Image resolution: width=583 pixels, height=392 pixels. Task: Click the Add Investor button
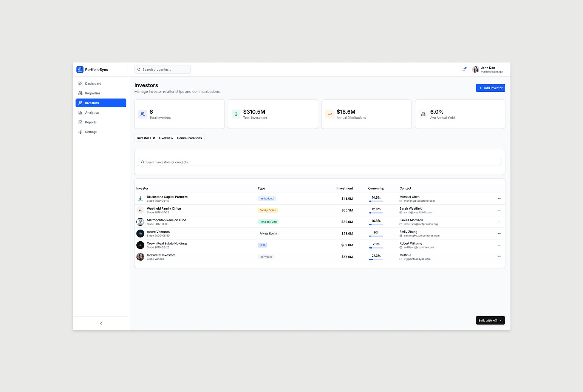[x=490, y=88]
